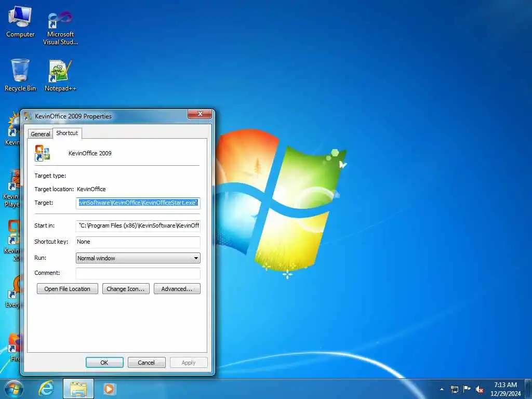Select the Recycle Bin desktop icon
The width and height of the screenshot is (532, 399).
(x=20, y=75)
